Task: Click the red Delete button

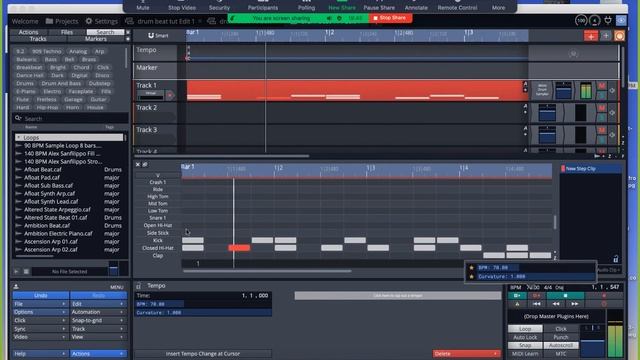Action: pyautogui.click(x=466, y=354)
